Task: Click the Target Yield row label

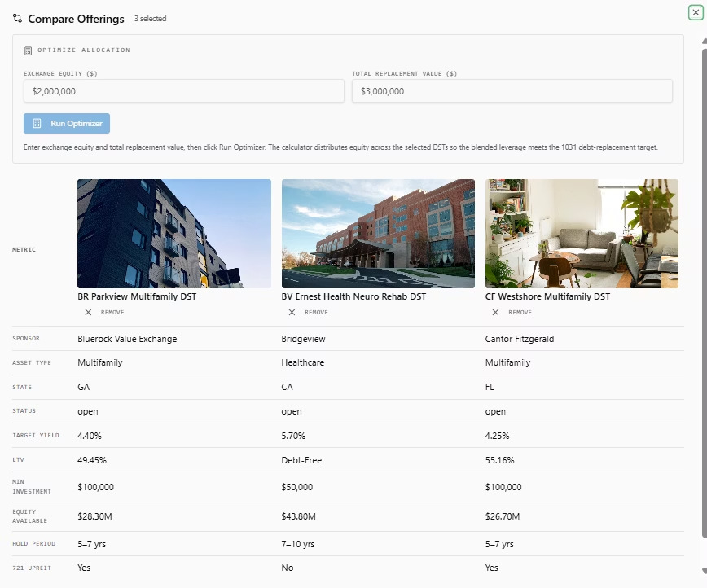Action: (x=36, y=435)
